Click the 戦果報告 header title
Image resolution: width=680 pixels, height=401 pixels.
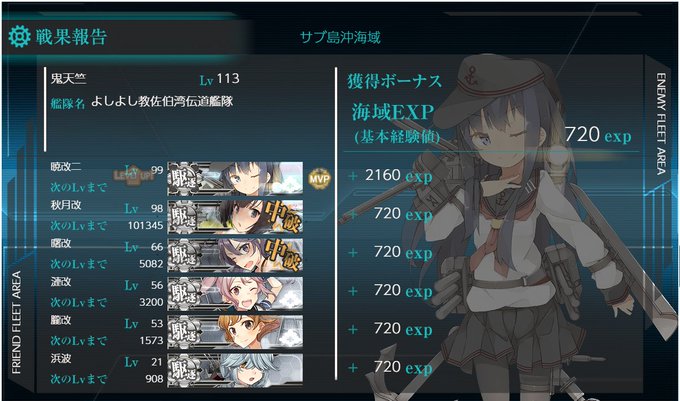(71, 37)
